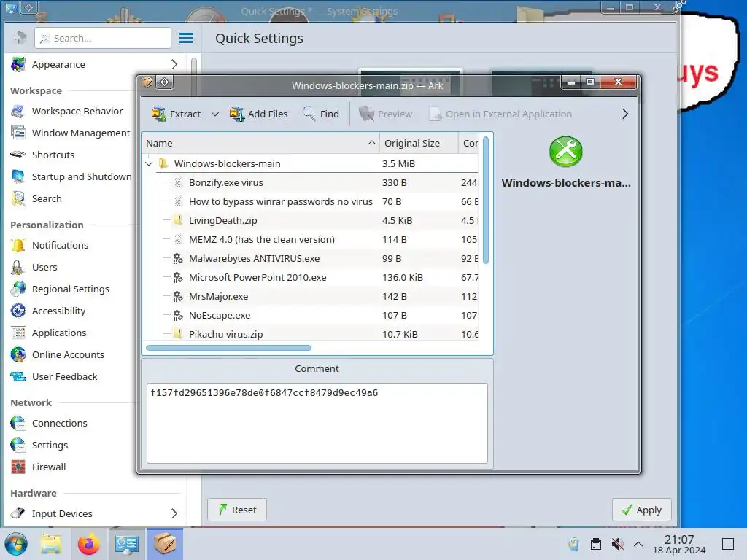Open Users settings icon

(x=18, y=267)
